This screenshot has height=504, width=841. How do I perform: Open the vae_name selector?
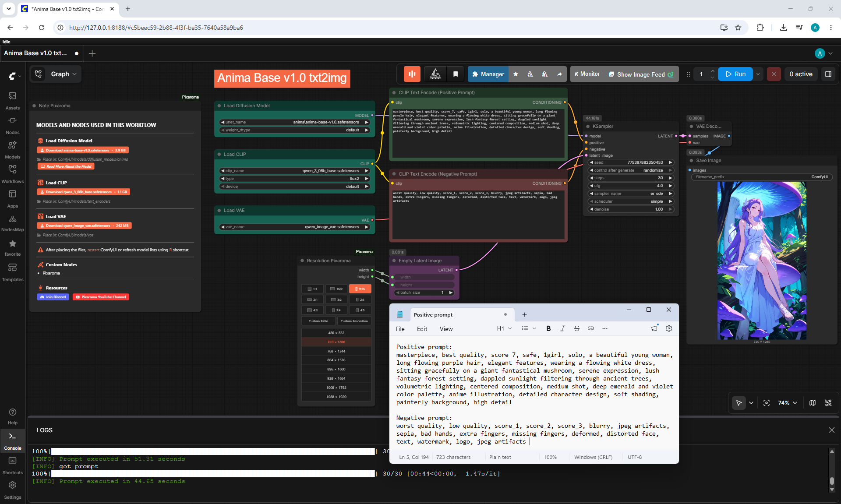(x=295, y=227)
